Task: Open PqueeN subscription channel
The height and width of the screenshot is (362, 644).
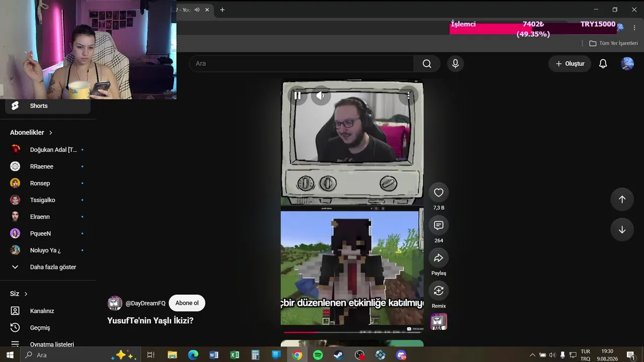Action: pos(48,233)
